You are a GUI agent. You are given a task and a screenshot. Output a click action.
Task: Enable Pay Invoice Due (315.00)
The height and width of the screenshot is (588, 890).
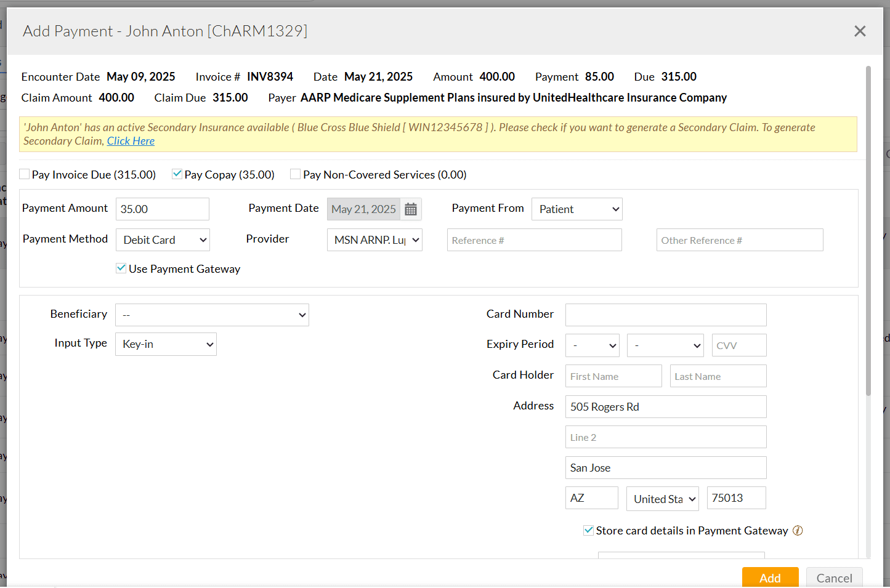[24, 174]
